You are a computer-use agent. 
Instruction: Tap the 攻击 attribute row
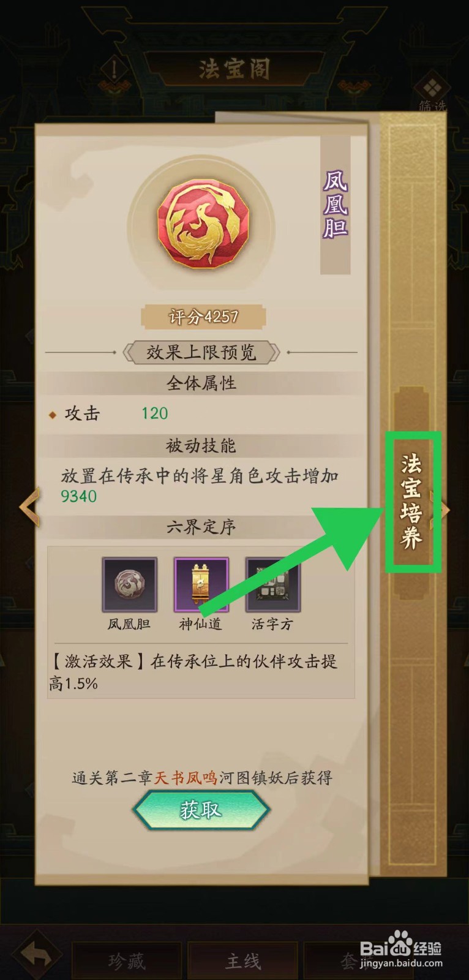[201, 413]
